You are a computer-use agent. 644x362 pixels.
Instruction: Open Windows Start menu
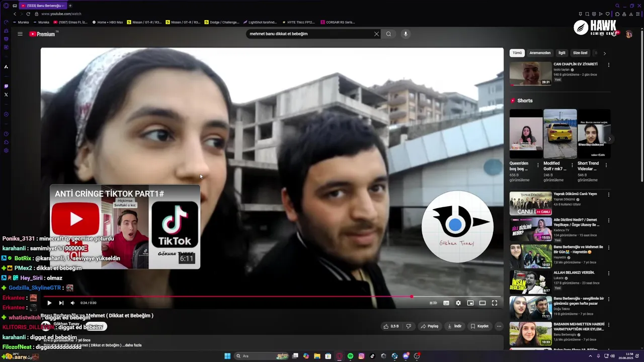point(227,356)
